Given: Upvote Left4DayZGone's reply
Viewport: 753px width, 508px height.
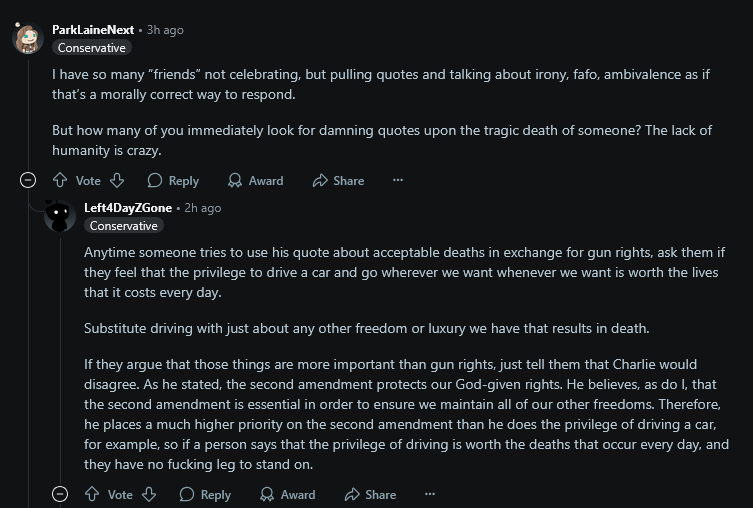Looking at the screenshot, I should tap(92, 495).
